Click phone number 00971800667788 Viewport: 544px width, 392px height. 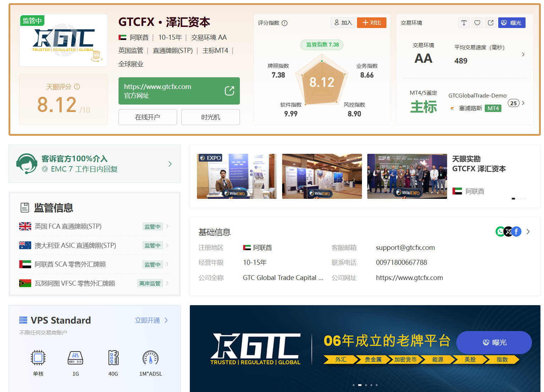click(401, 262)
